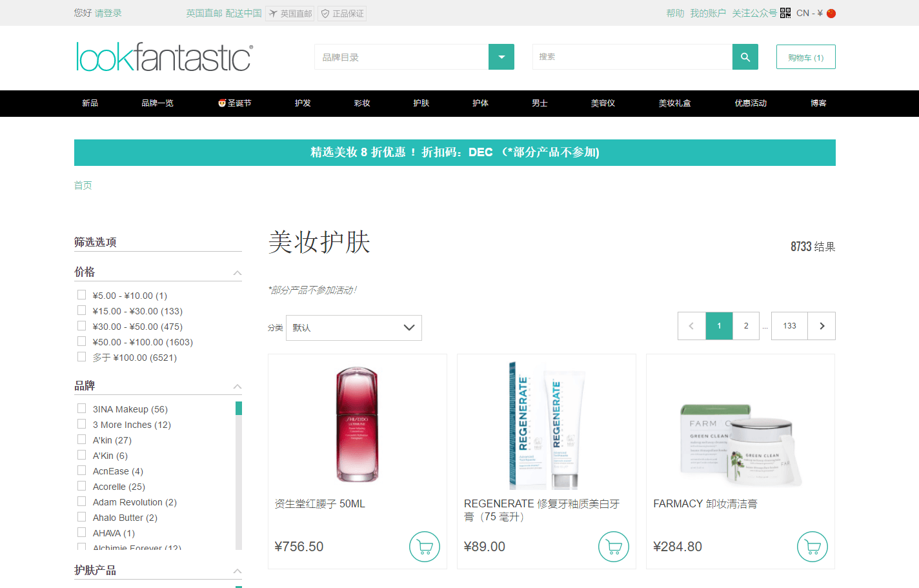Open 新品 menu
Image resolution: width=919 pixels, height=588 pixels.
point(90,103)
